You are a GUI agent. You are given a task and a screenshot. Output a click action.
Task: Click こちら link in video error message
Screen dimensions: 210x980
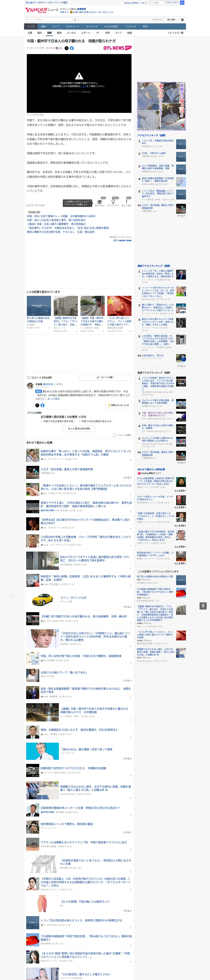click(x=83, y=86)
